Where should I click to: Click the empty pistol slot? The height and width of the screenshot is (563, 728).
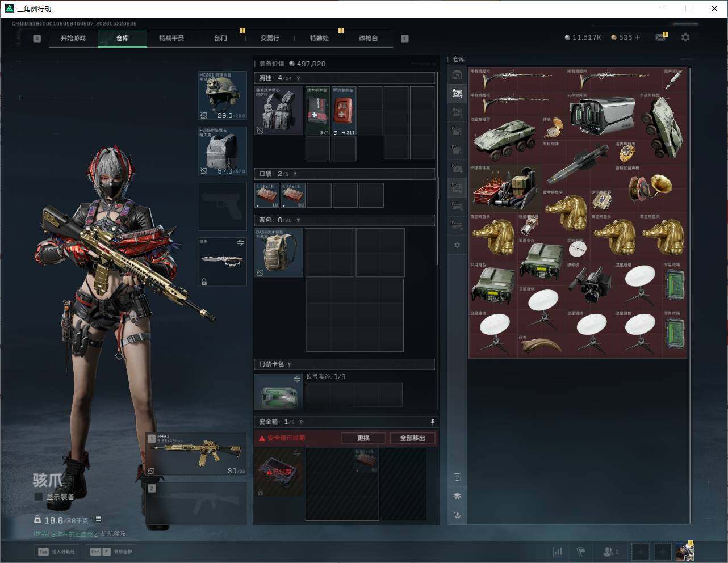tap(222, 206)
